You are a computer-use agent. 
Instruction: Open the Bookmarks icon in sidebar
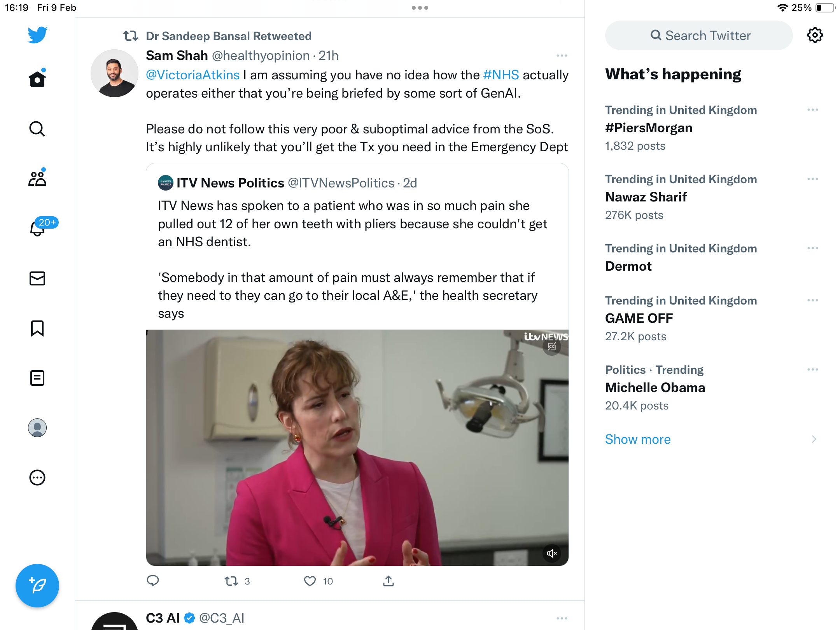tap(37, 328)
